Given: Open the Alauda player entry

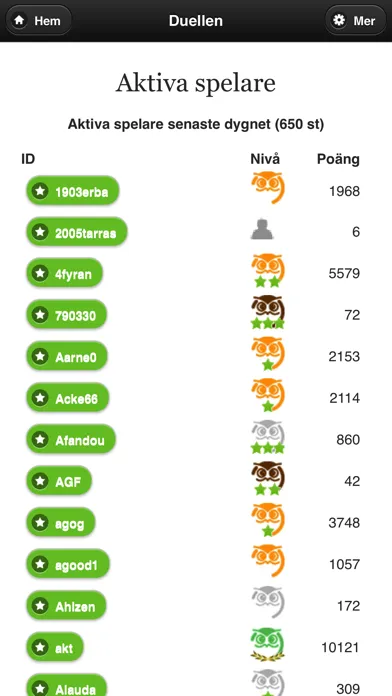Looking at the screenshot, I should click(x=67, y=686).
